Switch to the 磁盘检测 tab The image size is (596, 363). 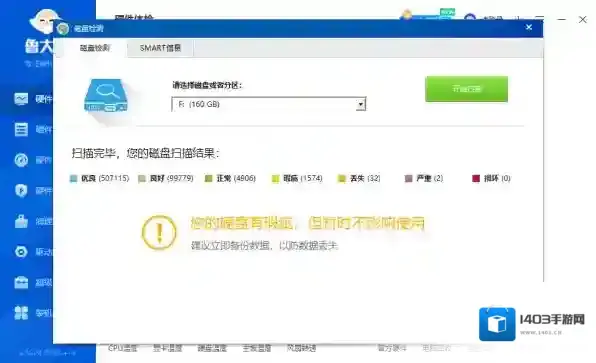[x=95, y=48]
